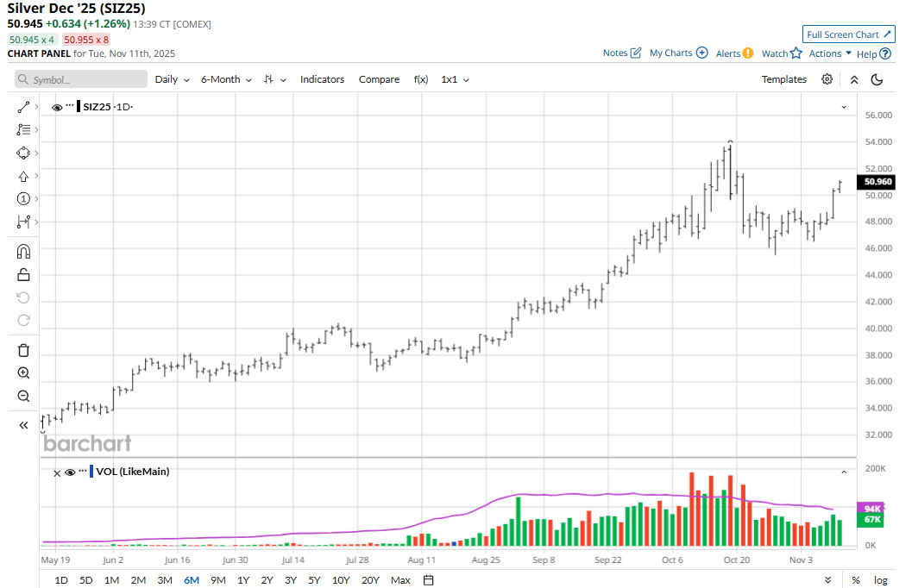Toggle visibility of VOL indicator
The width and height of the screenshot is (912, 588).
click(x=71, y=473)
